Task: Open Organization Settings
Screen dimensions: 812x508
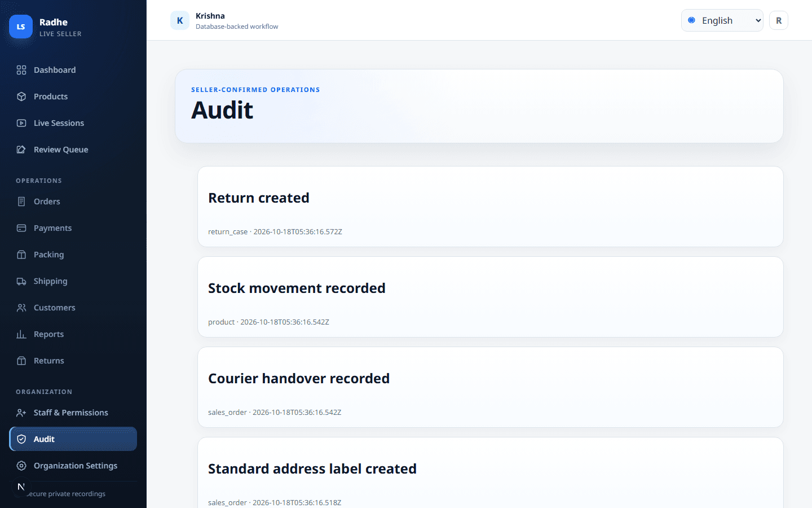Action: 73,466
